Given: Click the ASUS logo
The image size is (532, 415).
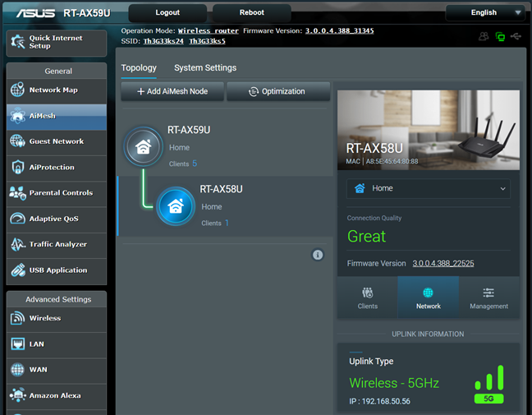Looking at the screenshot, I should click(x=35, y=13).
